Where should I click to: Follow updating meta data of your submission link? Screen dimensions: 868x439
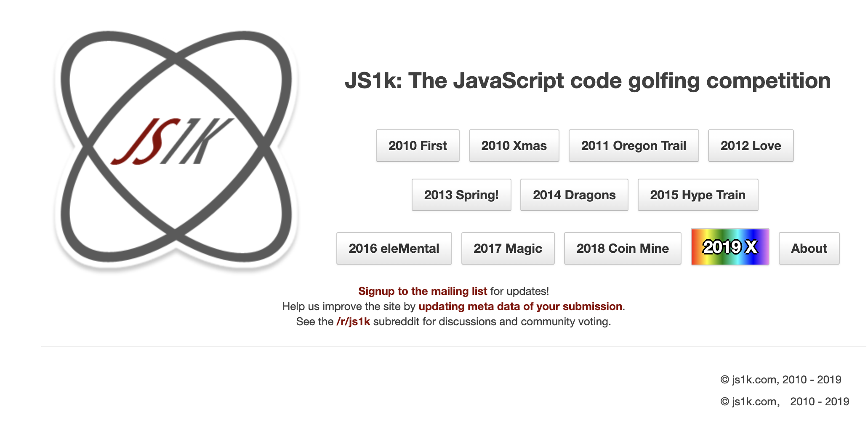(x=520, y=306)
